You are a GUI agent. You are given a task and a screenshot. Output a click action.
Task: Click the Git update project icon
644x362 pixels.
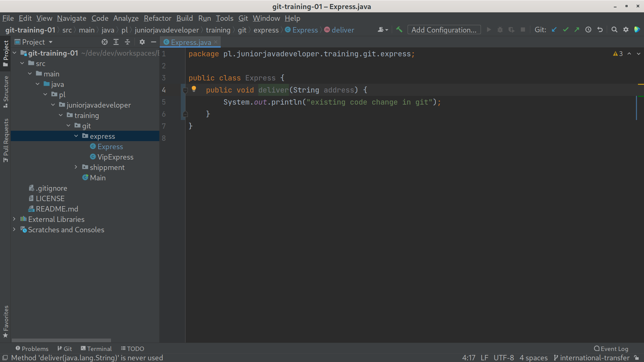coord(554,29)
